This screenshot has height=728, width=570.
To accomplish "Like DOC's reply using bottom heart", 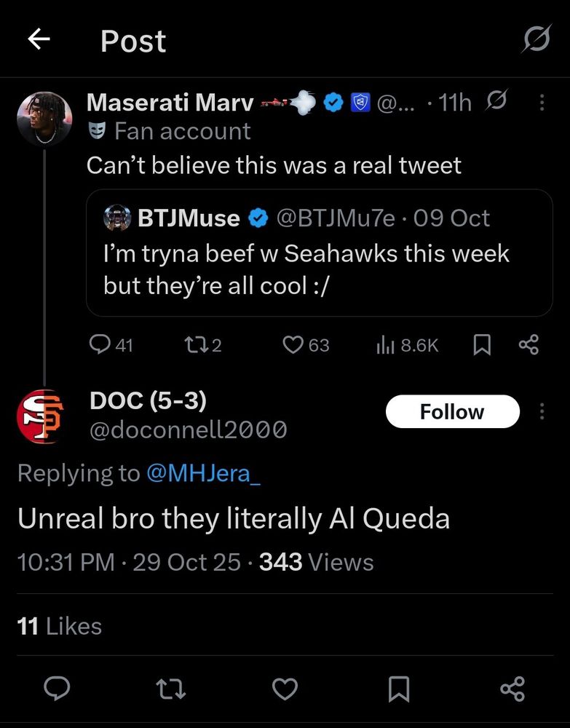I will 285,689.
